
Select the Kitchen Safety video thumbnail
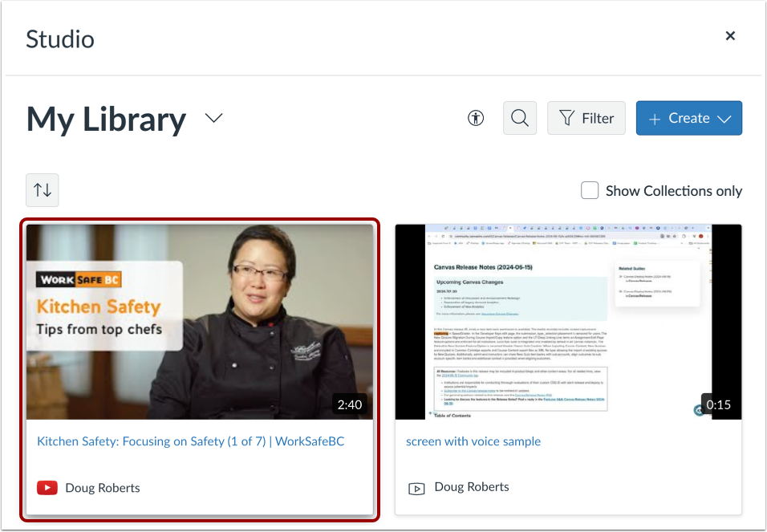pyautogui.click(x=200, y=321)
